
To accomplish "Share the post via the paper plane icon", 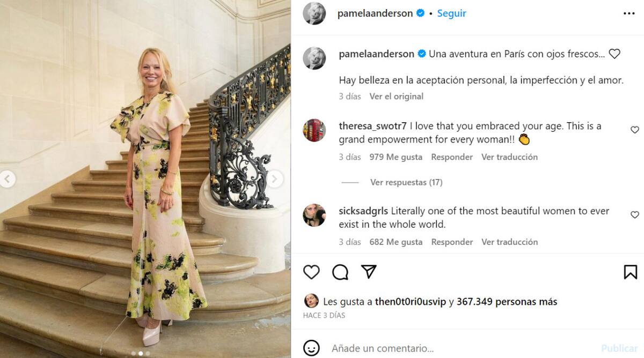I will [369, 272].
